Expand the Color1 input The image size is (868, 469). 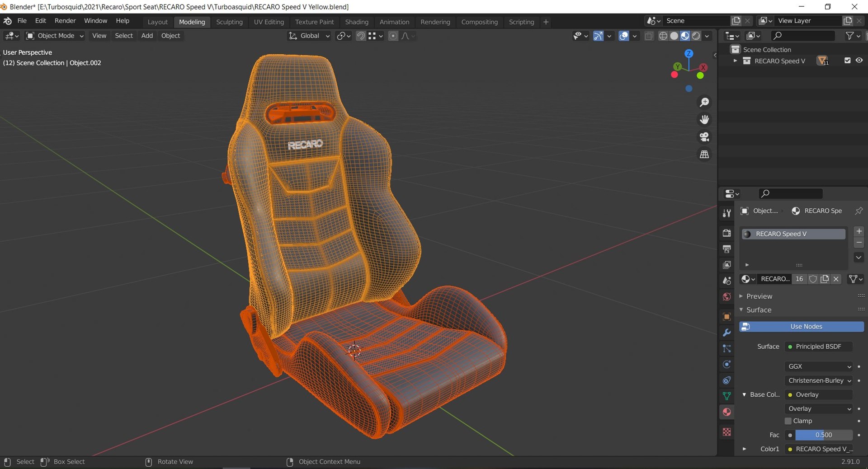click(x=744, y=449)
